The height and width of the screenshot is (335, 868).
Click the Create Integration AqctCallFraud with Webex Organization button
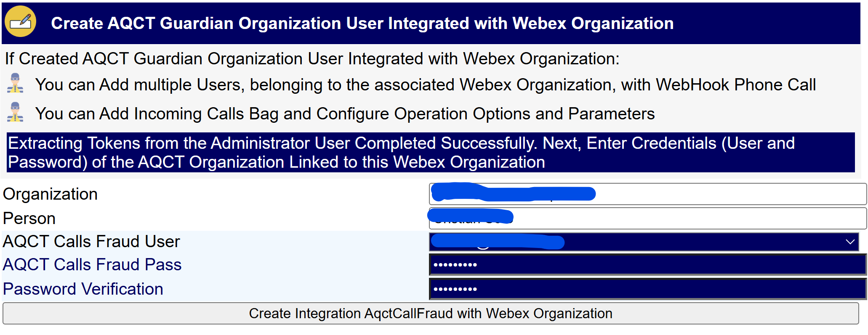[x=430, y=314]
